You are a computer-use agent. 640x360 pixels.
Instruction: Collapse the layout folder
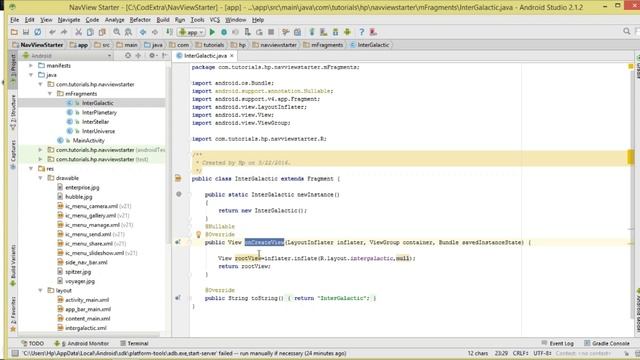pyautogui.click(x=40, y=290)
